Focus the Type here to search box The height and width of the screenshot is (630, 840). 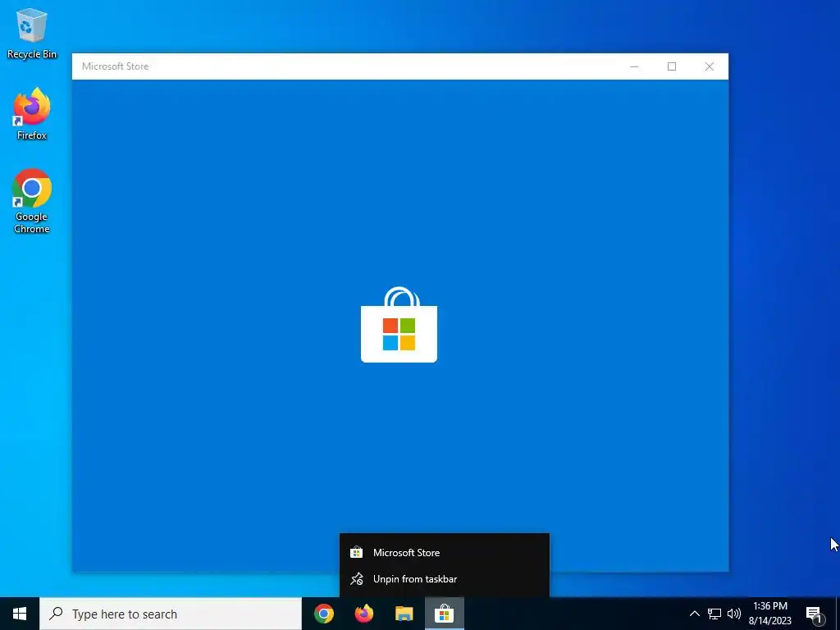(x=171, y=614)
